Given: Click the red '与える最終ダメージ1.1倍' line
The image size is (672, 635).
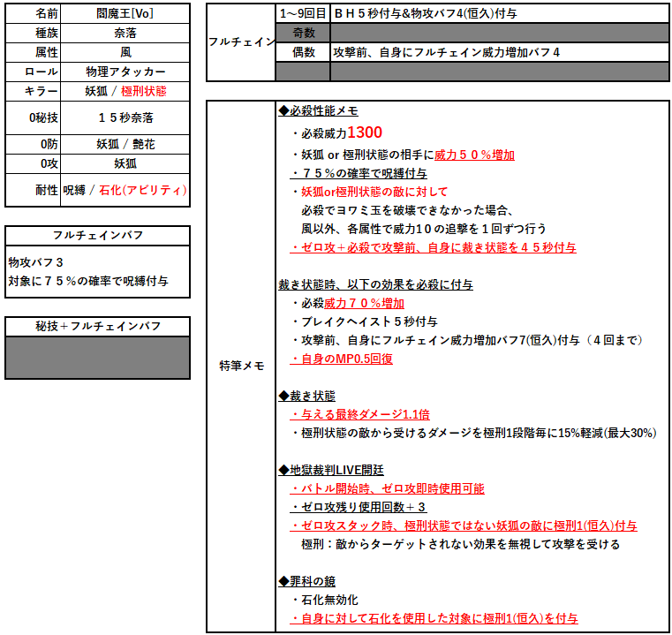Looking at the screenshot, I should (x=360, y=414).
